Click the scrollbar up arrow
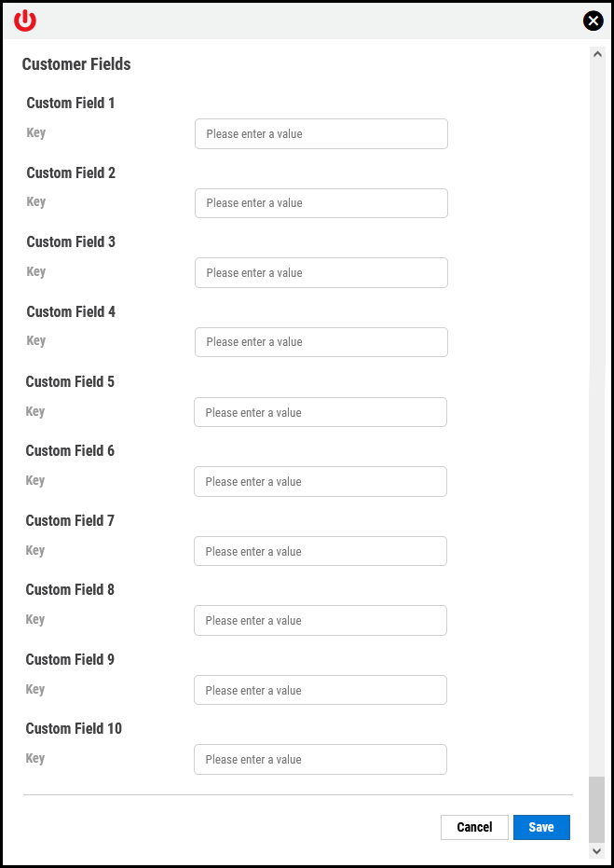The image size is (614, 868). pyautogui.click(x=596, y=53)
